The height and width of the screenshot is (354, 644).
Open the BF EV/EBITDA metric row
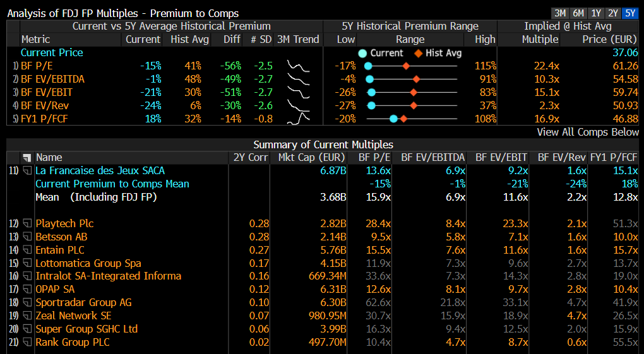click(x=52, y=79)
